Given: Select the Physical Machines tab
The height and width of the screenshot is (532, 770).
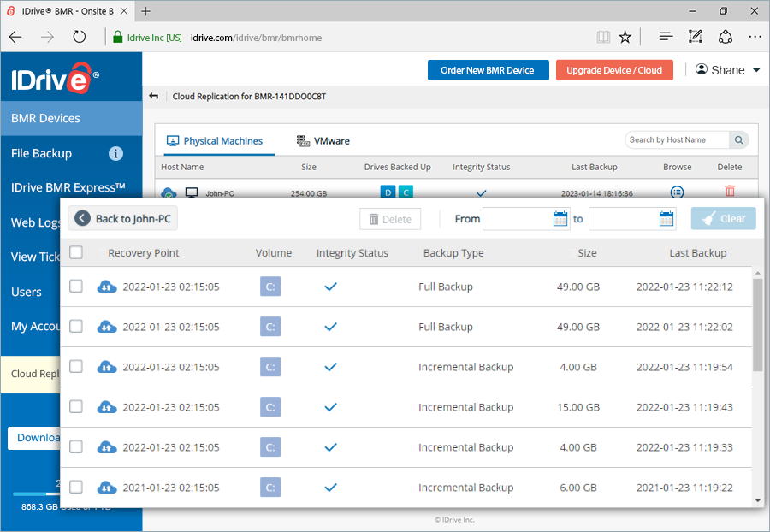Looking at the screenshot, I should click(222, 139).
